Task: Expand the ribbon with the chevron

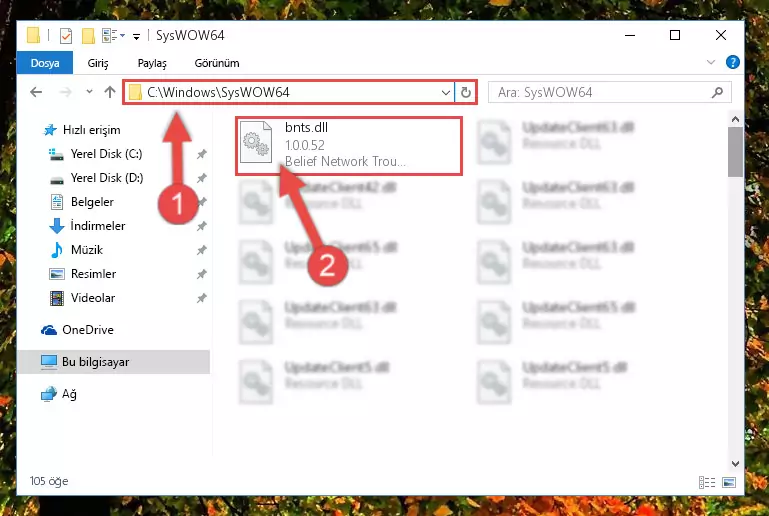Action: 711,62
